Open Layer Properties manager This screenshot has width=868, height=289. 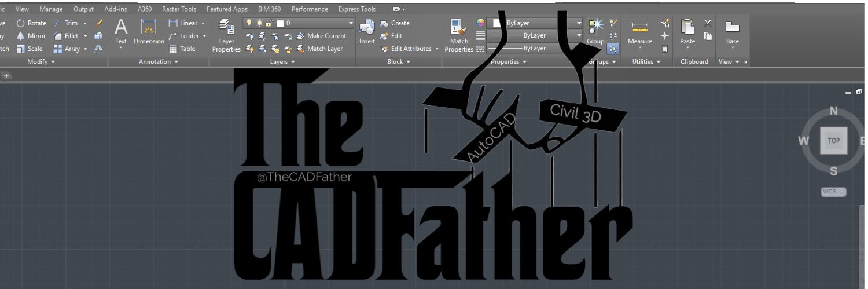tap(226, 35)
